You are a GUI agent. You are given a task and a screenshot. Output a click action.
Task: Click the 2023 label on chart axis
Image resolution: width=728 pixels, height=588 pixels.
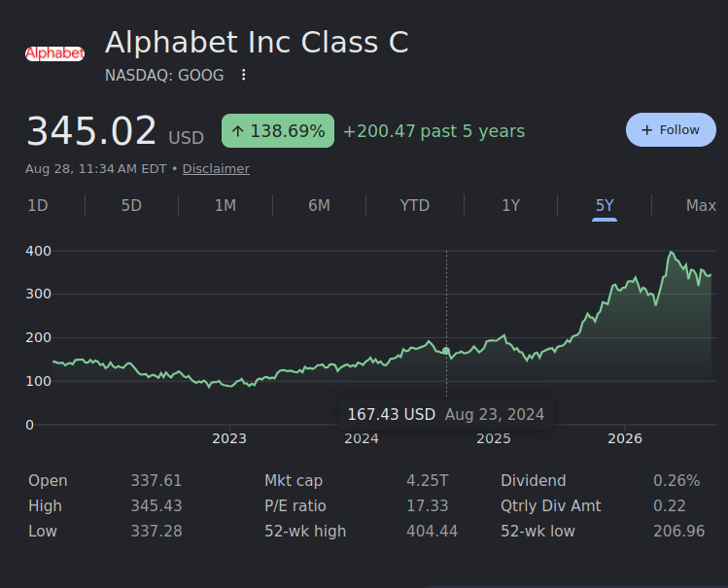pos(229,438)
